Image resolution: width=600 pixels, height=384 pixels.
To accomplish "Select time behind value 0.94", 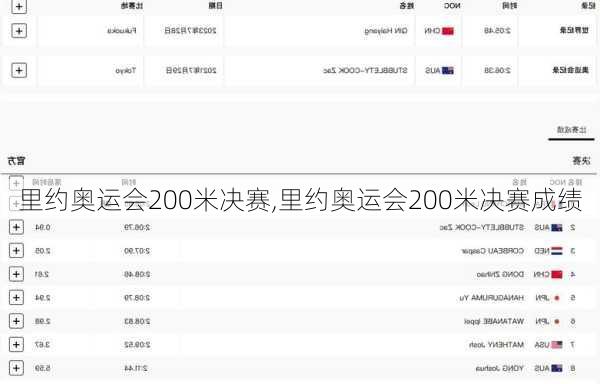I will click(x=42, y=228).
